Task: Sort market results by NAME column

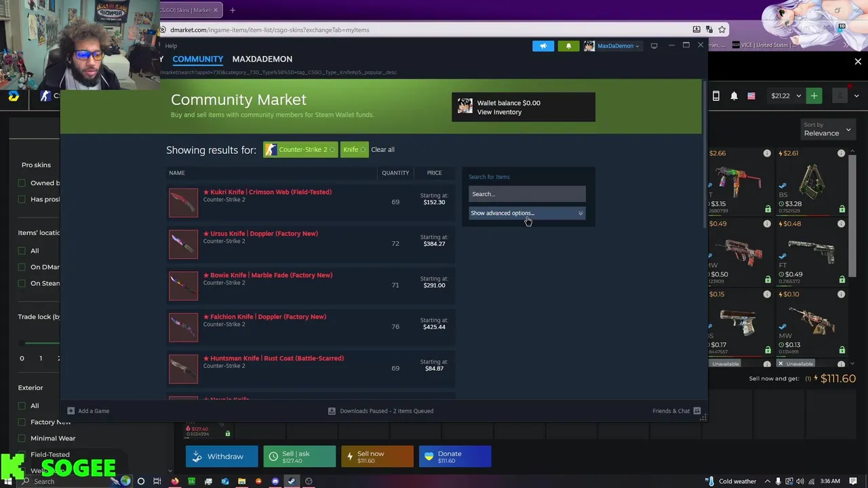Action: [176, 173]
